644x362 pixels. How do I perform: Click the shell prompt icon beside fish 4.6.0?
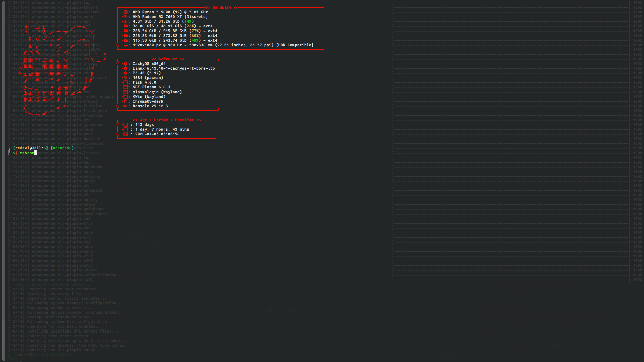tap(125, 82)
